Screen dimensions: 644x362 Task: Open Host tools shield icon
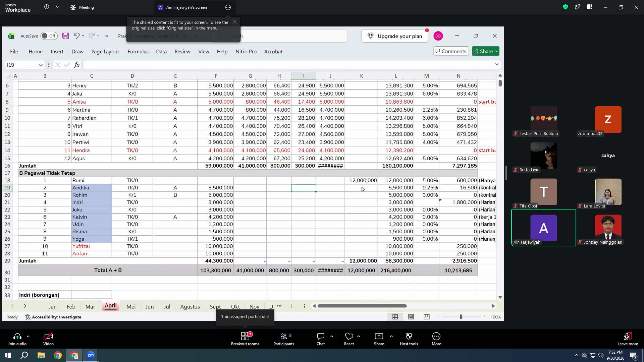coord(409,339)
